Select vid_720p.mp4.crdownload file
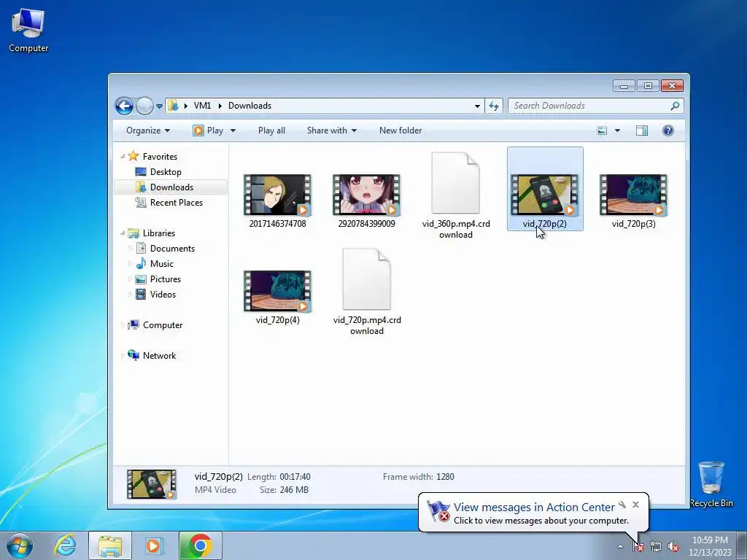 click(366, 292)
